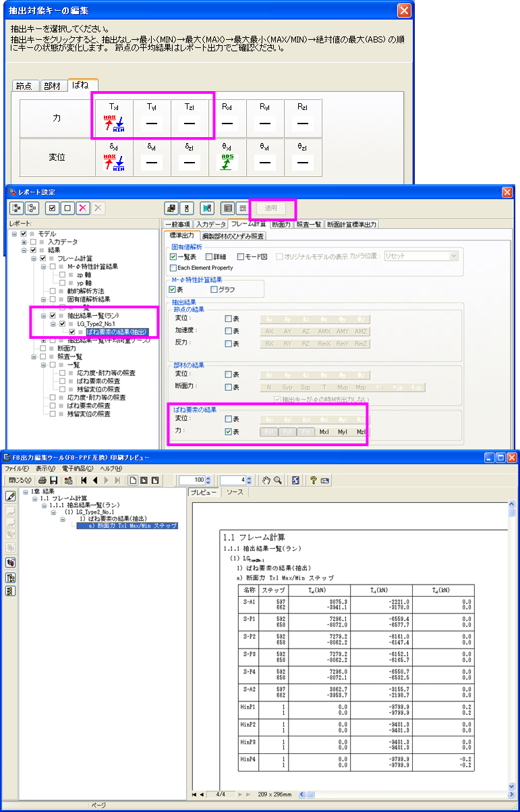Select single page layout icon in preview
The image size is (520, 812).
point(134,480)
